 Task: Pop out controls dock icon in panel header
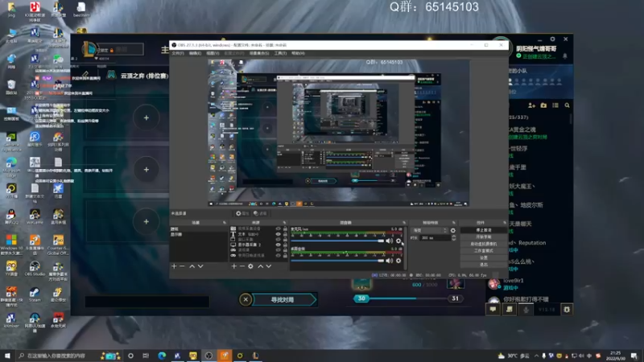505,223
